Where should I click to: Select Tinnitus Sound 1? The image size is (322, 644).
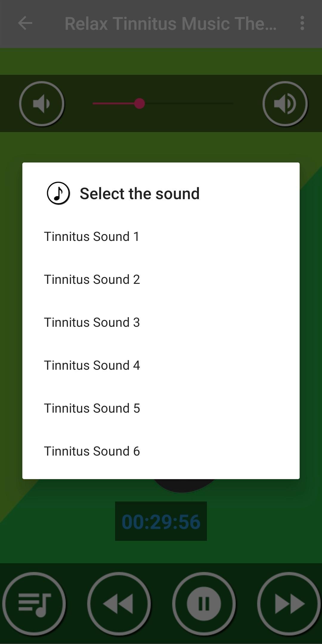[161, 236]
